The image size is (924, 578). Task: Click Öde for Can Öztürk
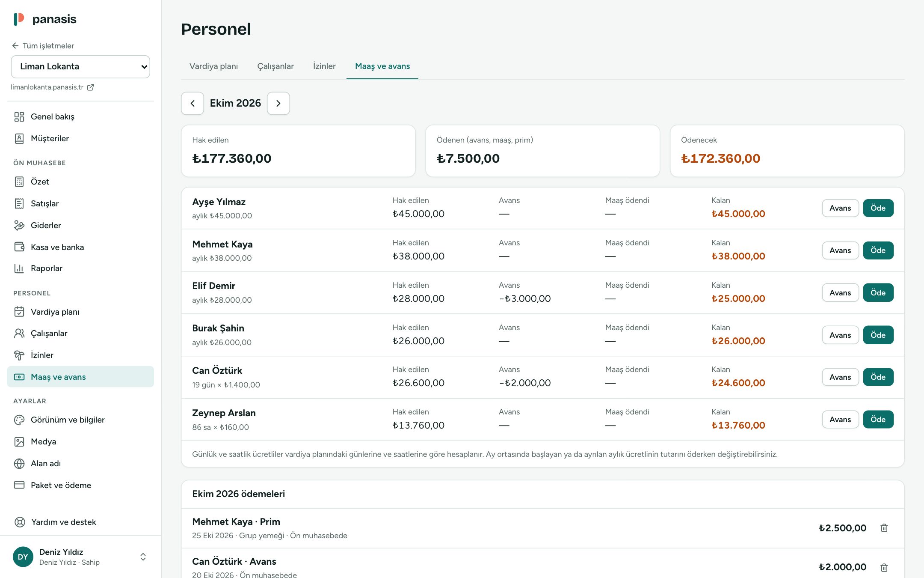[878, 377]
